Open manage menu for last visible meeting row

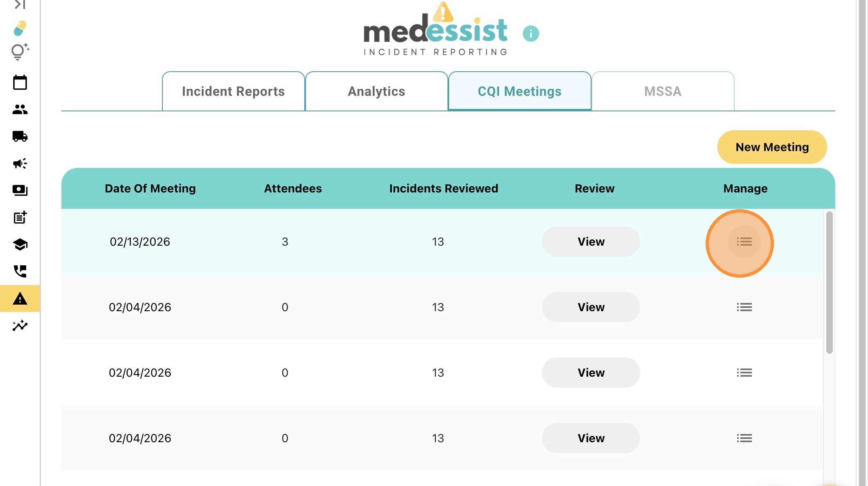coord(744,438)
